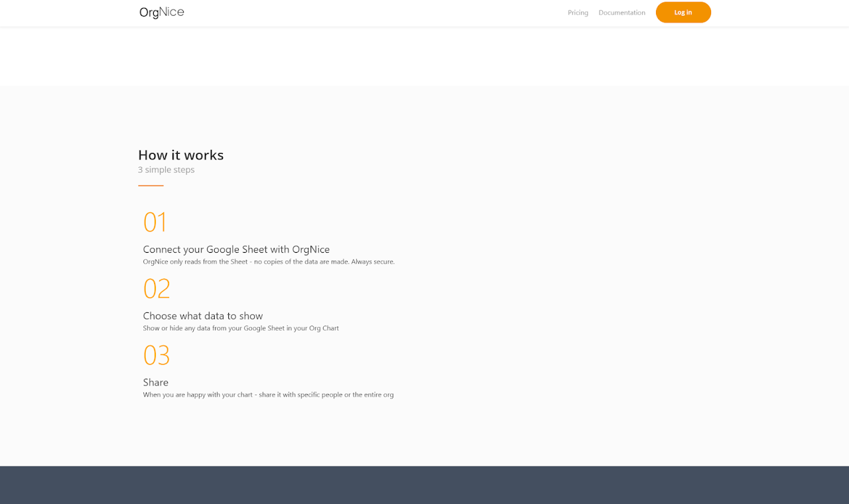This screenshot has height=504, width=849.
Task: Open the Documentation link
Action: point(621,13)
